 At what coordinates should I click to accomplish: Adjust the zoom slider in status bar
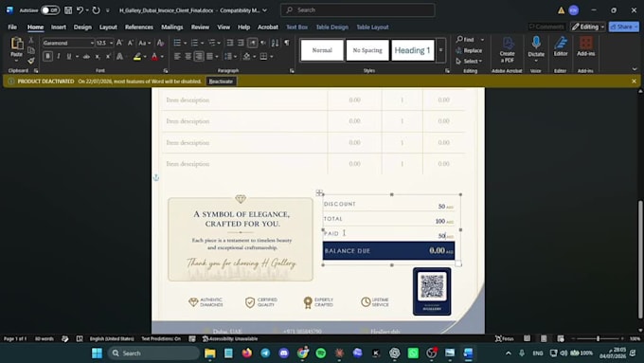[x=598, y=338]
